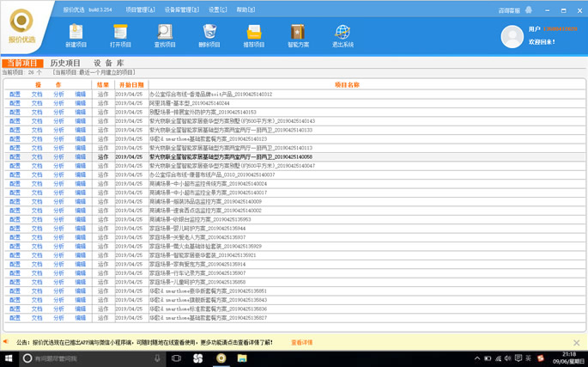Click the 新建项目 (New Project) toolbar icon
The height and width of the screenshot is (367, 588).
coord(76,35)
